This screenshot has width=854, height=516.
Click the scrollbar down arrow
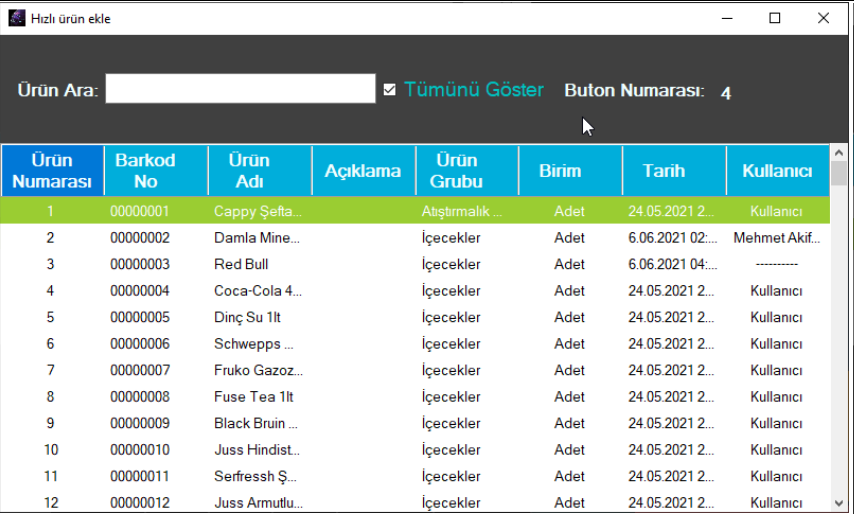[x=839, y=503]
